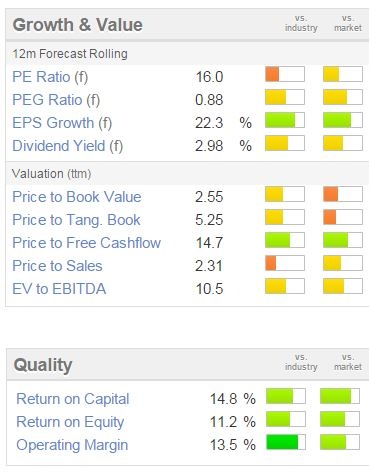The height and width of the screenshot is (475, 369).
Task: Click Return on Capital vs. market bar
Action: (x=340, y=396)
